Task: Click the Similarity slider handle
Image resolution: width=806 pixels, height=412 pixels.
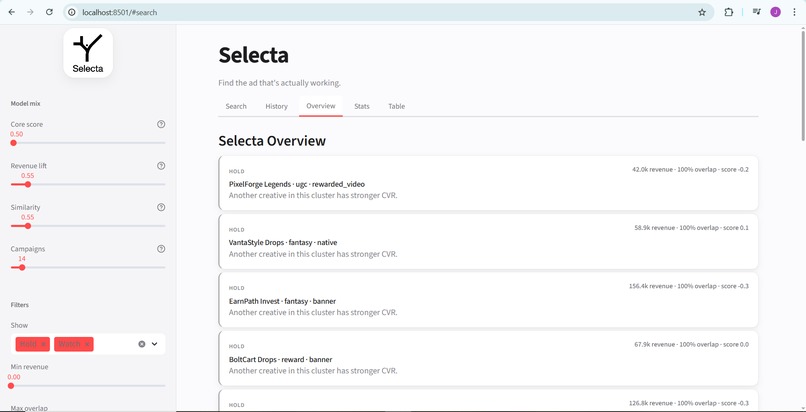Action: (28, 226)
